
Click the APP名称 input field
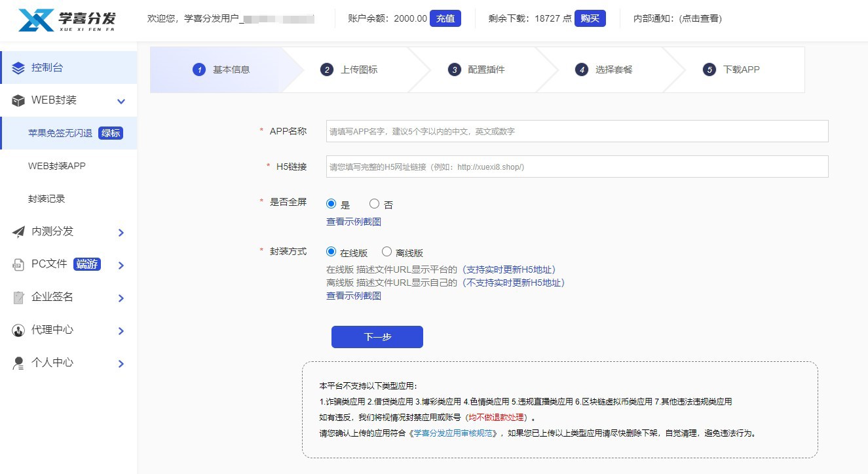point(576,131)
